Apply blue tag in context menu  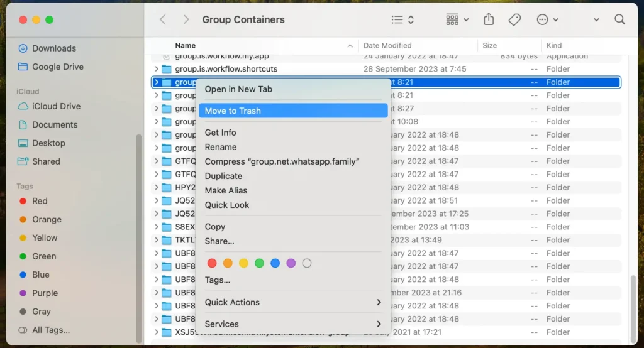275,263
